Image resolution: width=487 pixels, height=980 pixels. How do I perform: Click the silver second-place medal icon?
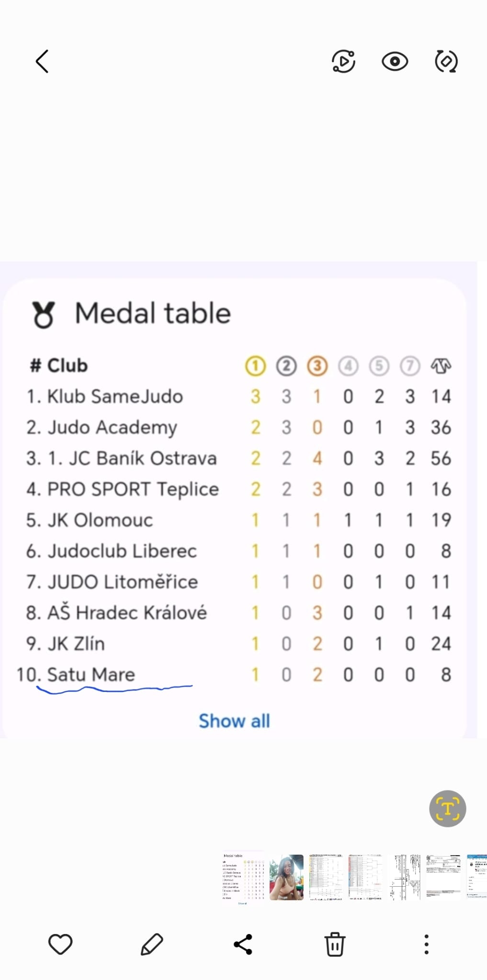point(286,366)
